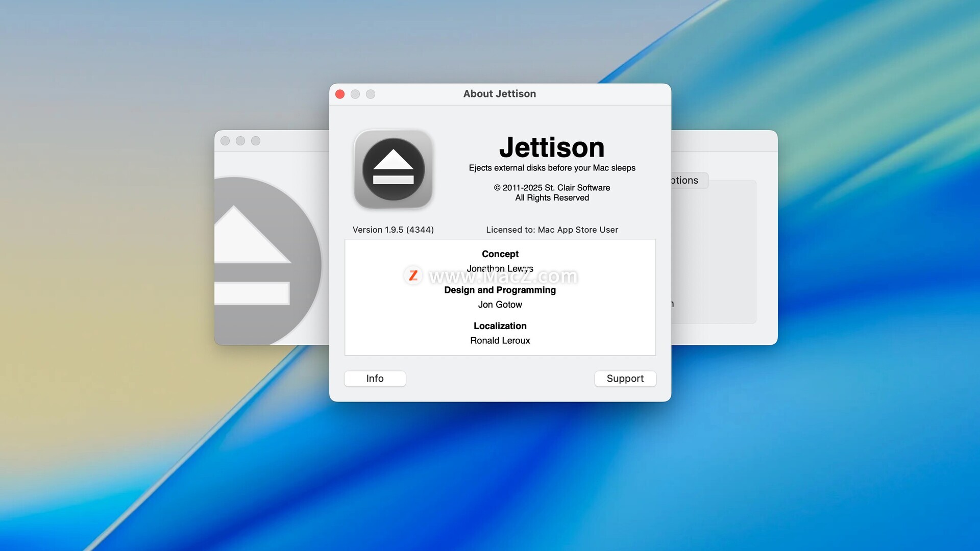Image resolution: width=980 pixels, height=551 pixels.
Task: Click the Jettison eject app icon
Action: coord(393,169)
